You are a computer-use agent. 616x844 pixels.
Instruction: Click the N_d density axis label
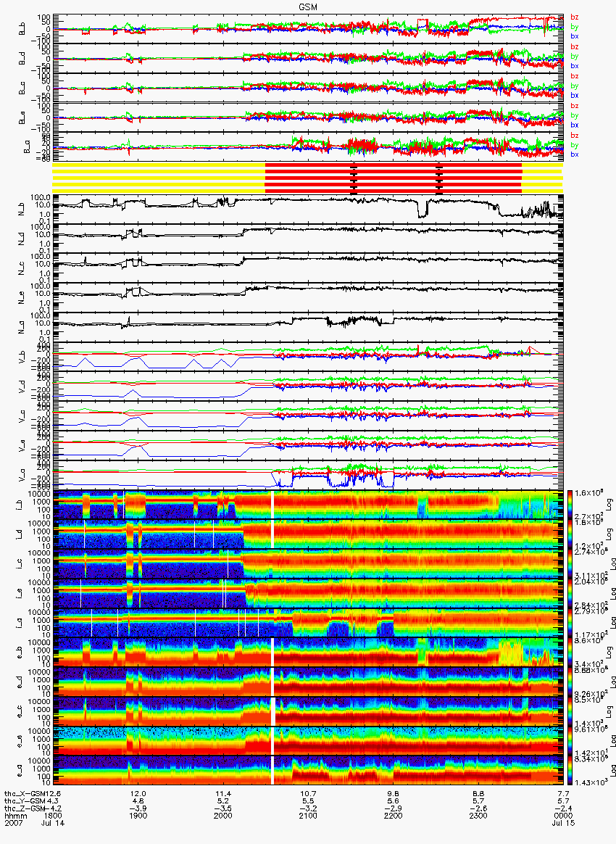22,239
